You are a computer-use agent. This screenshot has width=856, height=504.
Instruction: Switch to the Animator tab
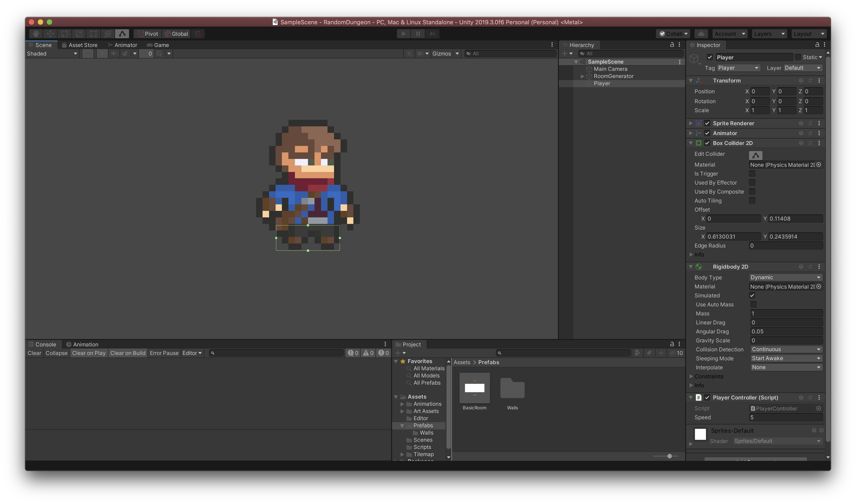click(123, 45)
